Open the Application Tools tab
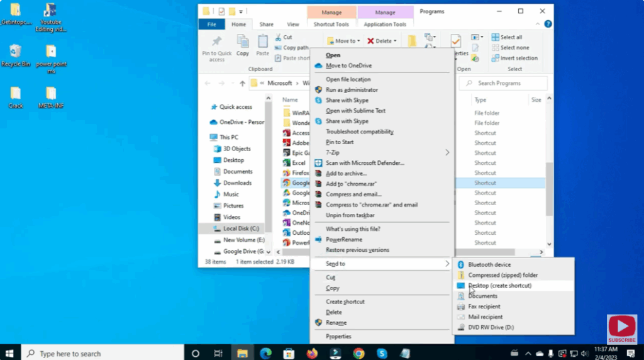The height and width of the screenshot is (360, 644). tap(385, 25)
